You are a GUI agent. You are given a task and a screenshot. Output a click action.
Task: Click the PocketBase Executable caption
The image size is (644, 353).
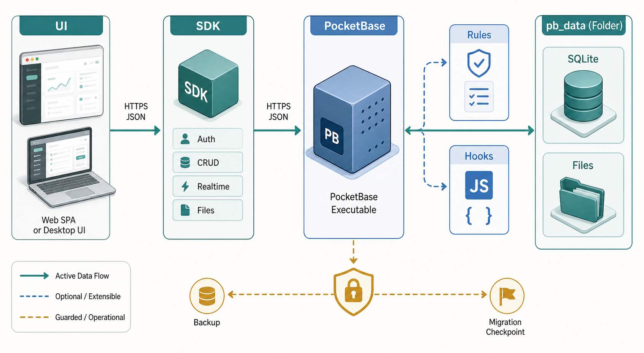pyautogui.click(x=354, y=203)
